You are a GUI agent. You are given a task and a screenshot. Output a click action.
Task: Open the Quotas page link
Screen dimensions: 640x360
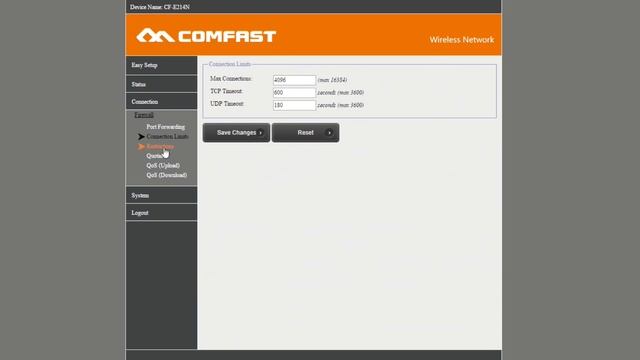[155, 156]
